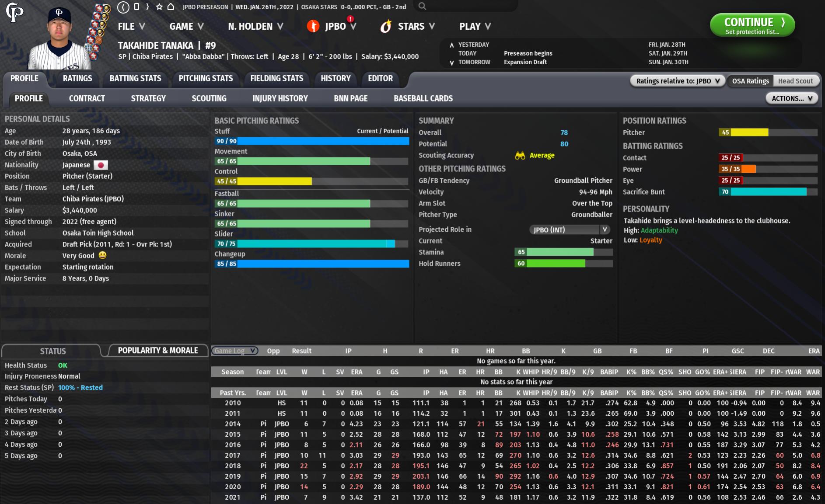This screenshot has height=504, width=825.
Task: Click the Stamina 65 rating bar
Action: [563, 252]
